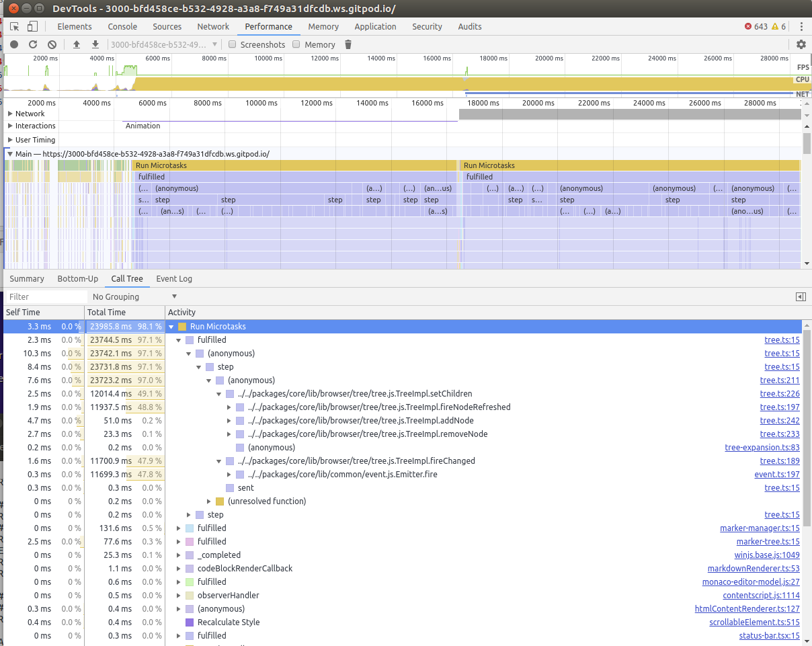The image size is (812, 646).
Task: Switch to the Console tab
Action: [122, 26]
